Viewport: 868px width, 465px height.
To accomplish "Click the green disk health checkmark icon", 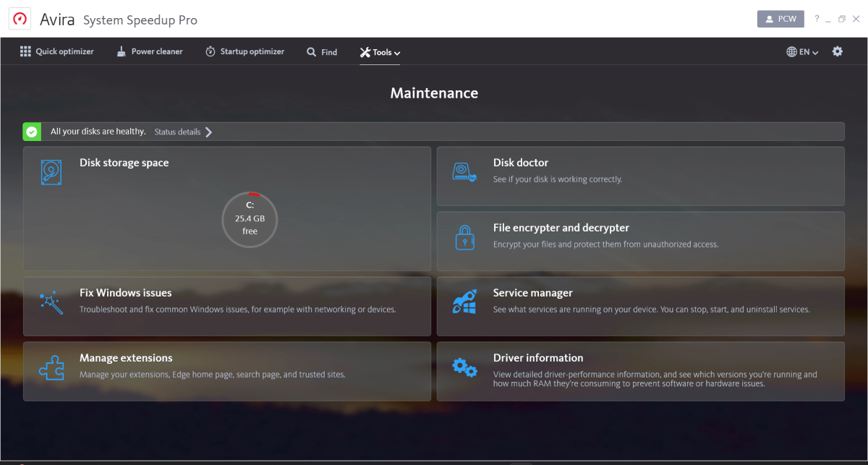I will tap(32, 132).
